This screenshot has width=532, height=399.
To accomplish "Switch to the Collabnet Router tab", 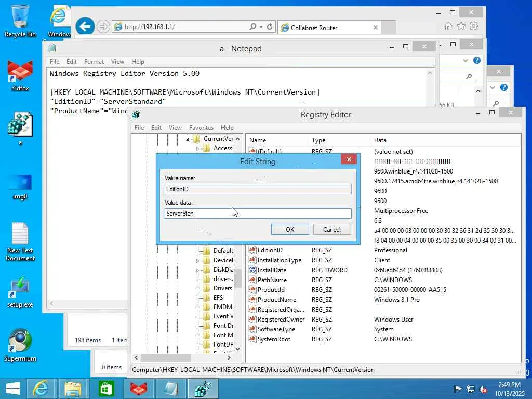I will (329, 28).
